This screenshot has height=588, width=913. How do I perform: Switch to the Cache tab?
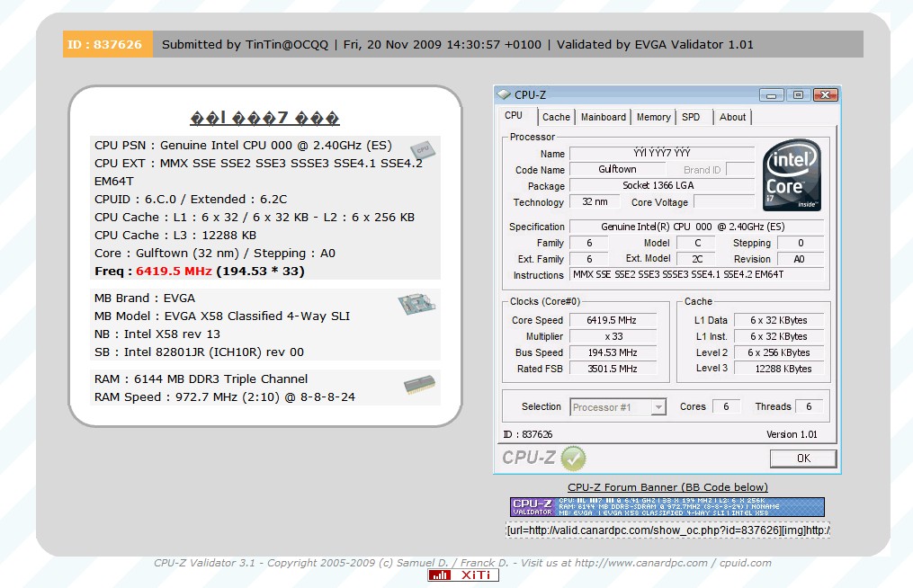tap(556, 117)
